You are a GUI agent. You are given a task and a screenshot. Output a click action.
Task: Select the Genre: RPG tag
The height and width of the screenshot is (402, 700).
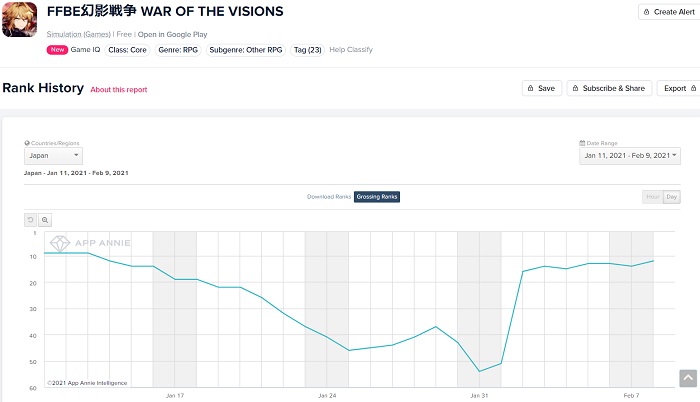pyautogui.click(x=178, y=50)
